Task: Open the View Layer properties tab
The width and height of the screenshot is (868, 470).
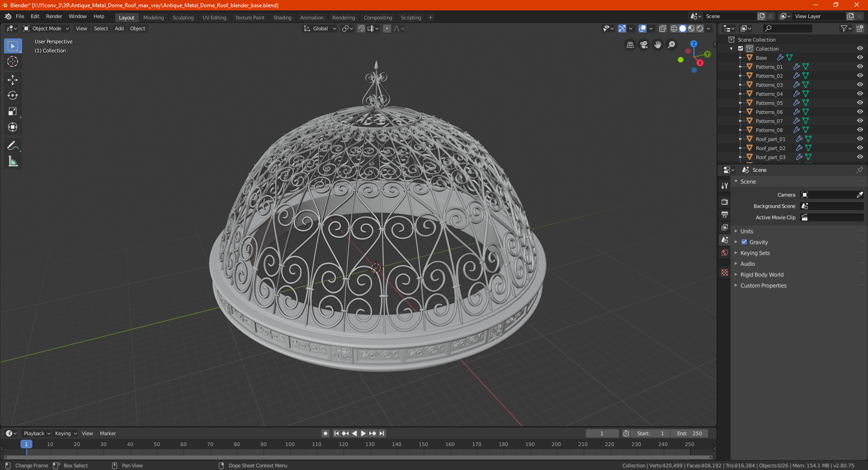Action: pyautogui.click(x=725, y=227)
